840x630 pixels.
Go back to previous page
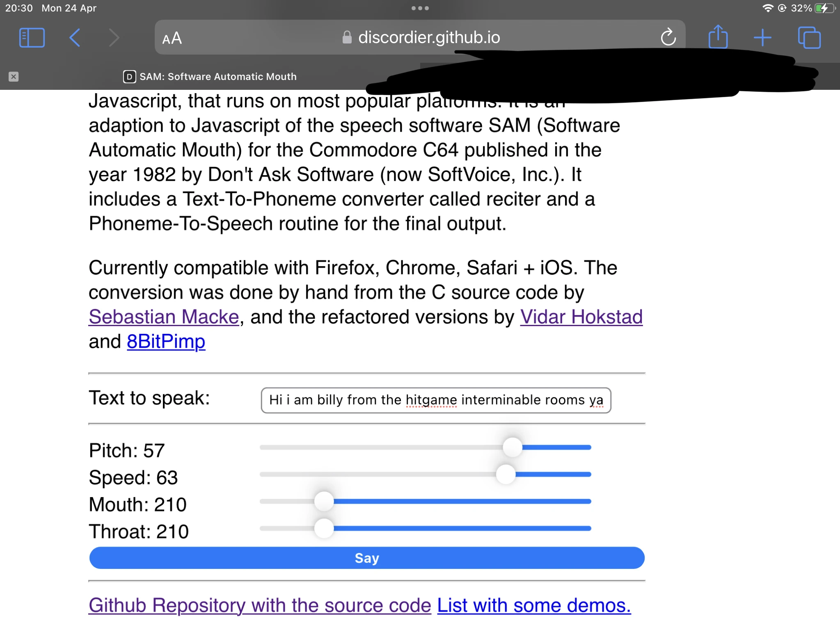pos(75,38)
